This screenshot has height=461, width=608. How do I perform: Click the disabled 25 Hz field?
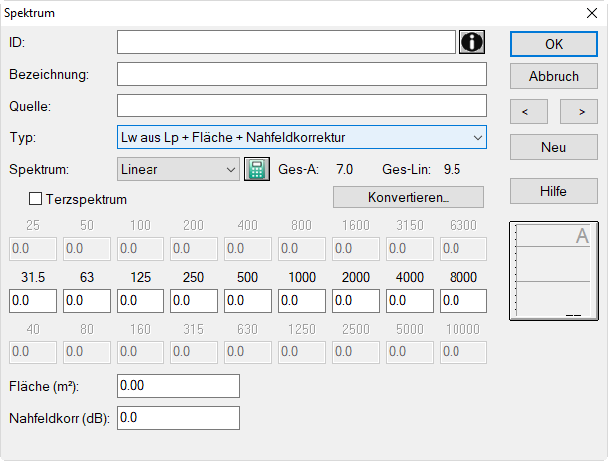pyautogui.click(x=33, y=249)
